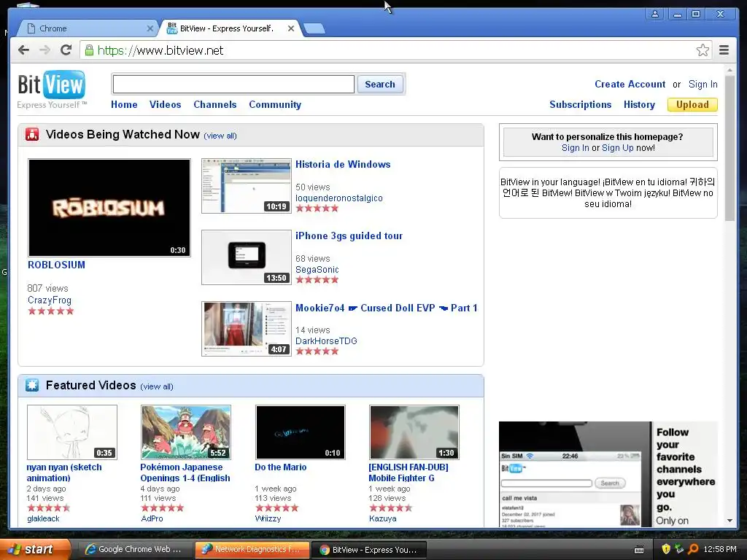Screen dimensions: 747x560
Task: Click the nyan nyan (sketch animation) title
Action: click(x=64, y=472)
